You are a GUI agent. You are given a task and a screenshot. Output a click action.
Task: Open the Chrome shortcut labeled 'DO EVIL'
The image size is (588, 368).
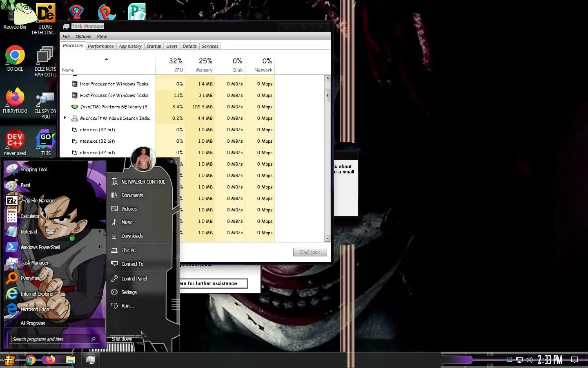click(15, 58)
